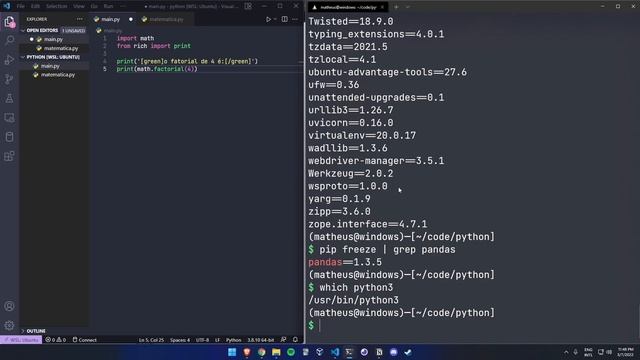Split the editor to the right
The height and width of the screenshot is (360, 640).
(x=284, y=19)
